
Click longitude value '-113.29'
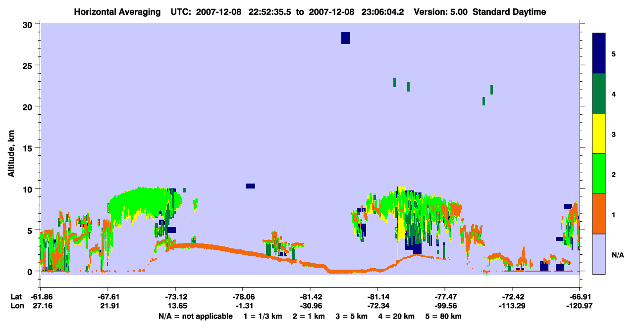[x=512, y=306]
